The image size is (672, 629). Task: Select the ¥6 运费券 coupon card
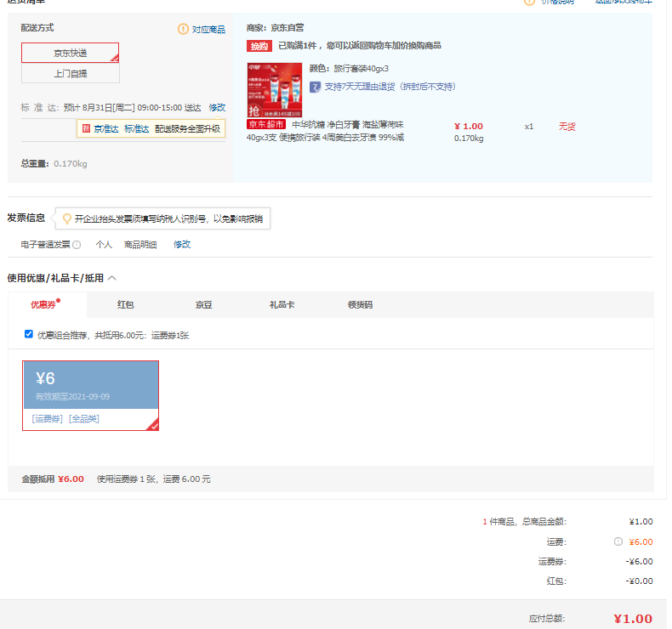click(x=90, y=395)
